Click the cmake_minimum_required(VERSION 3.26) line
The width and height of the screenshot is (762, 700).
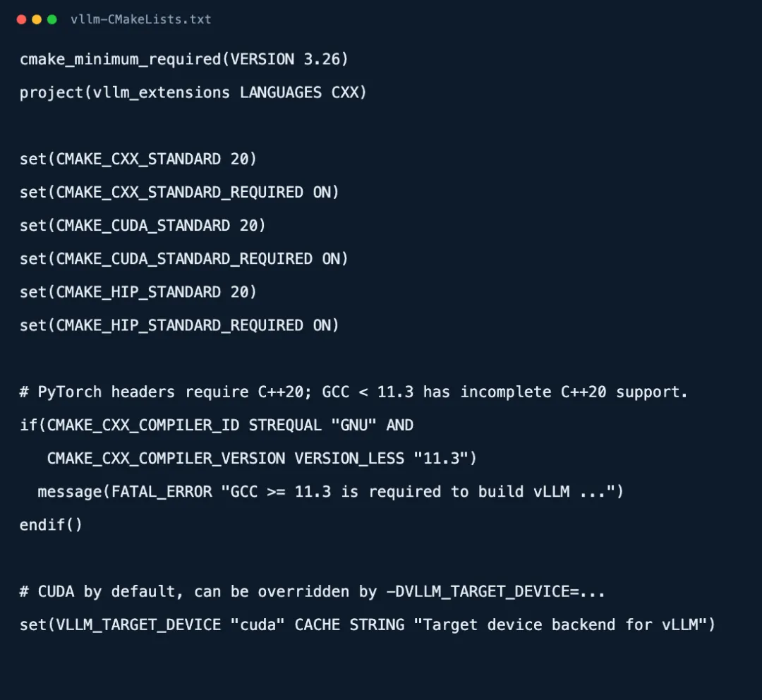pos(184,59)
